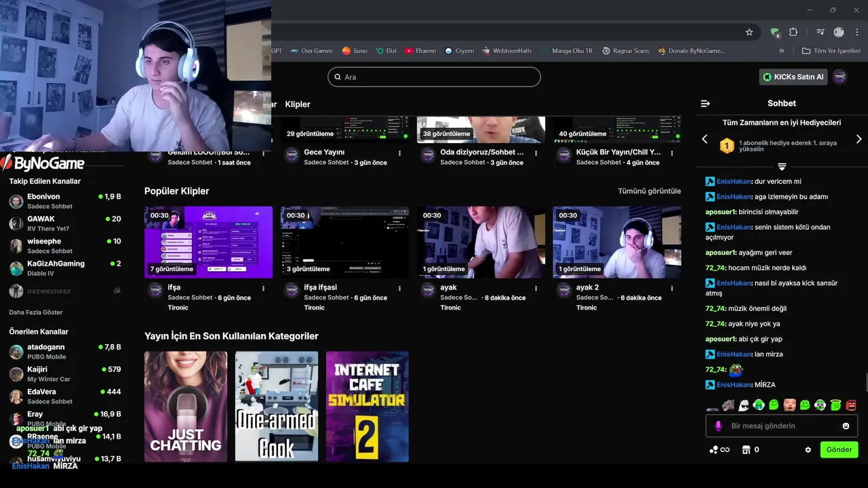Viewport: 868px width, 488px height.
Task: Open the Tüm Yer İşaretleri folder
Action: pos(831,51)
